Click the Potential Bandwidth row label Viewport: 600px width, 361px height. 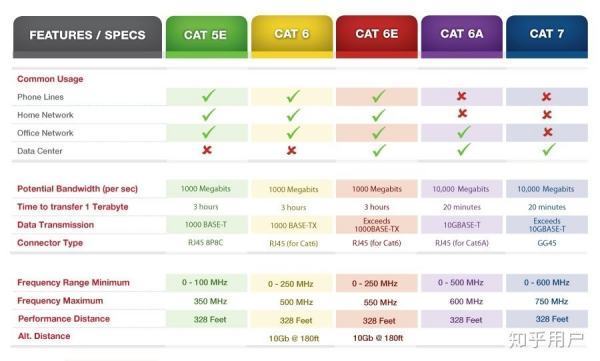[77, 189]
